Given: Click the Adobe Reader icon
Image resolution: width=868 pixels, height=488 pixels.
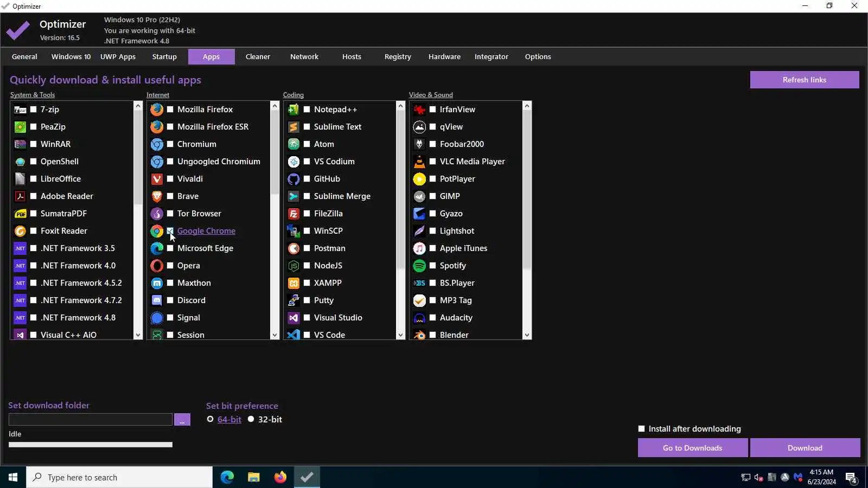Looking at the screenshot, I should 20,196.
